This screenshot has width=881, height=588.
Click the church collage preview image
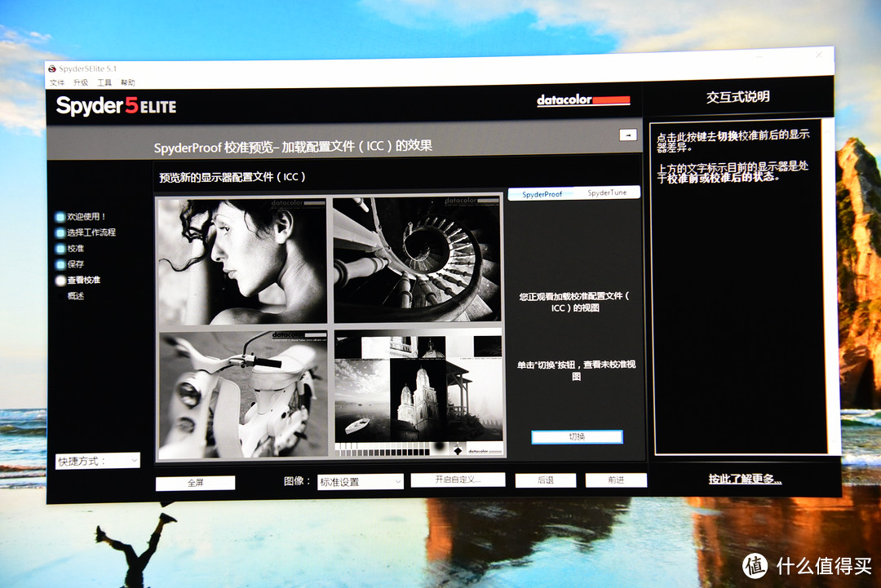(x=418, y=392)
